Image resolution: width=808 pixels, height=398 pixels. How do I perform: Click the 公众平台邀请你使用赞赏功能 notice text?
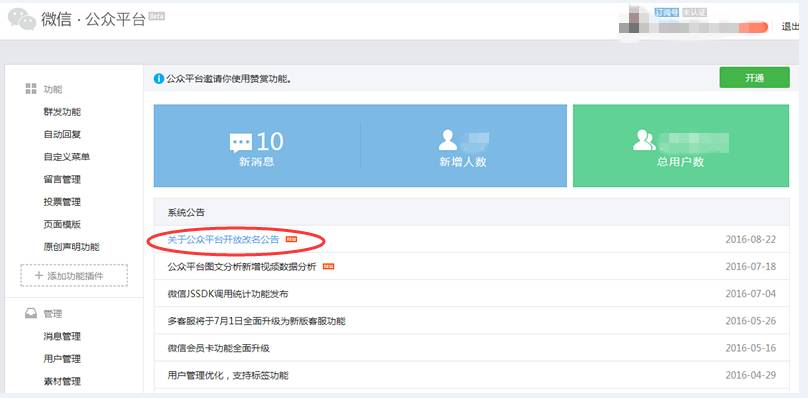[x=229, y=79]
